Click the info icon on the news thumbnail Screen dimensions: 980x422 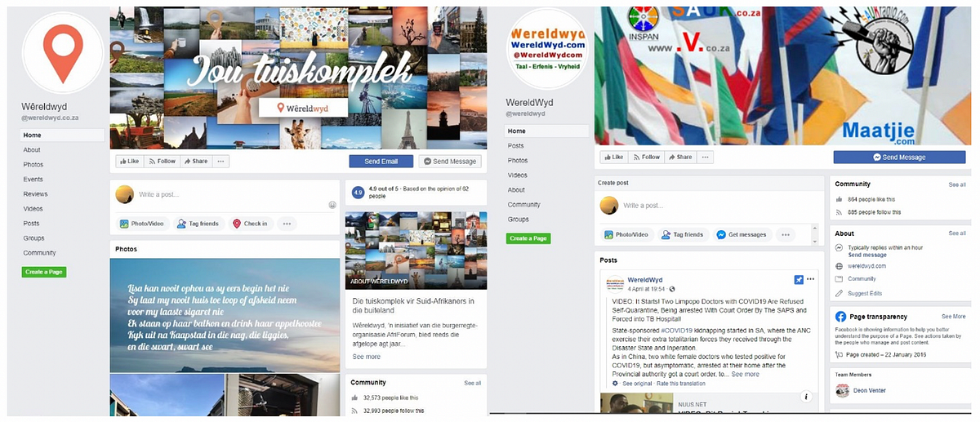pyautogui.click(x=806, y=397)
